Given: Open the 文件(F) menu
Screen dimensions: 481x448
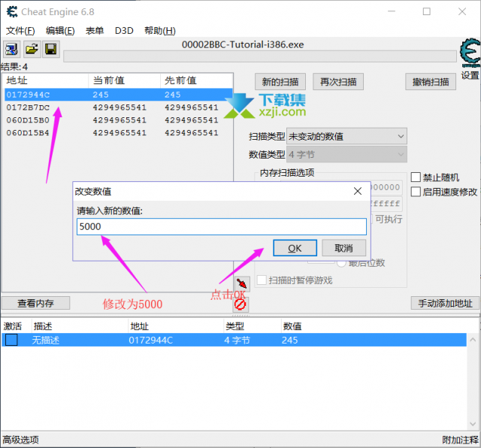Looking at the screenshot, I should 20,31.
